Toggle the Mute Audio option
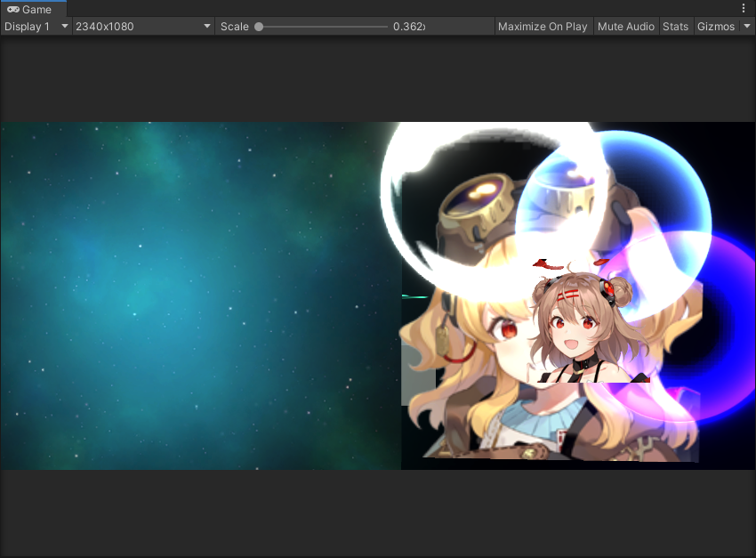The width and height of the screenshot is (756, 558). [626, 27]
